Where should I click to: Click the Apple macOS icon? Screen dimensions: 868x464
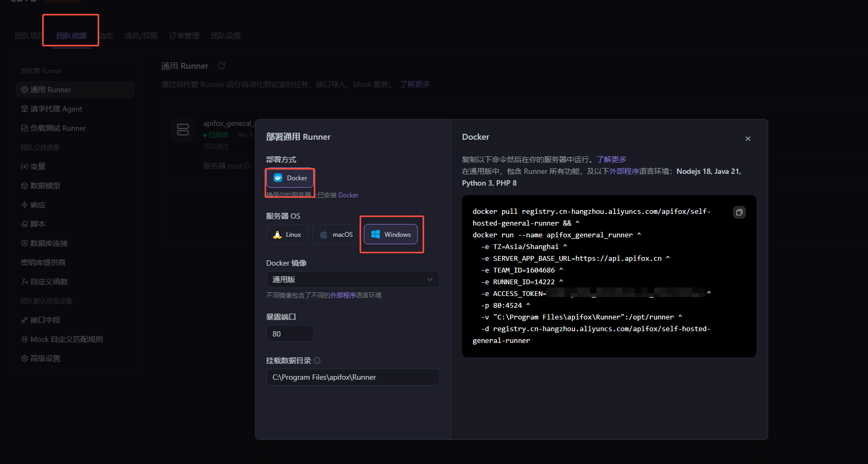pos(323,235)
